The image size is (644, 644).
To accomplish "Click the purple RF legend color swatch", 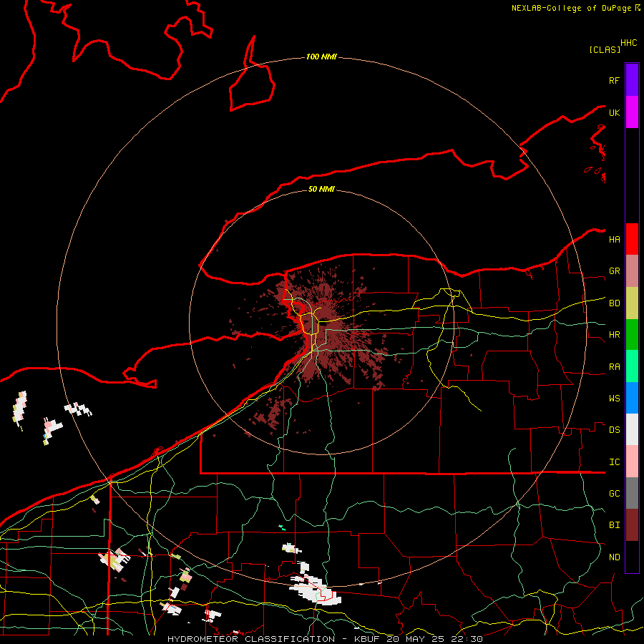I will (x=632, y=80).
